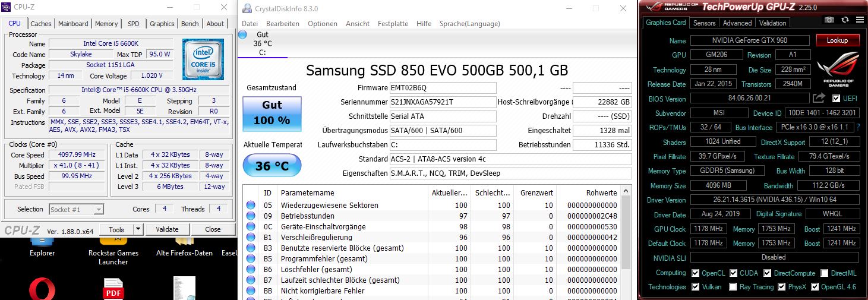This screenshot has height=300, width=868.
Task: Open the Sensors tab in GPU-Z
Action: pyautogui.click(x=705, y=23)
